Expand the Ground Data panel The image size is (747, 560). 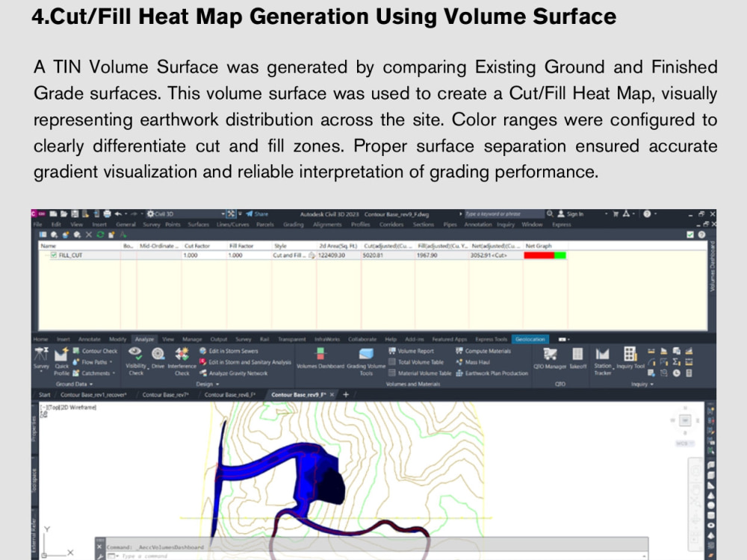74,385
